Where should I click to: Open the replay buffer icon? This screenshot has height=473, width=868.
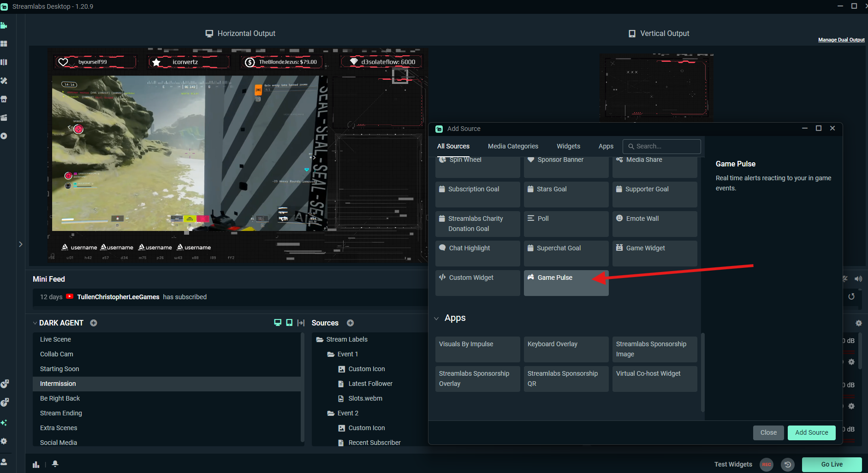pos(788,464)
